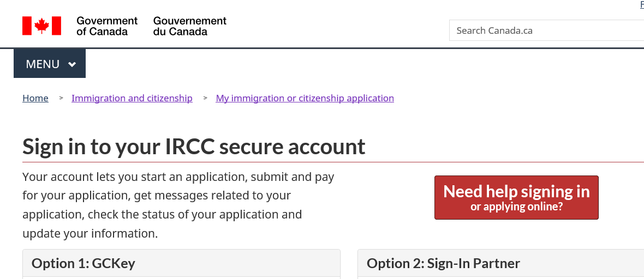Image resolution: width=644 pixels, height=279 pixels.
Task: Click the English "Government of Canada" wordmark
Action: click(107, 26)
